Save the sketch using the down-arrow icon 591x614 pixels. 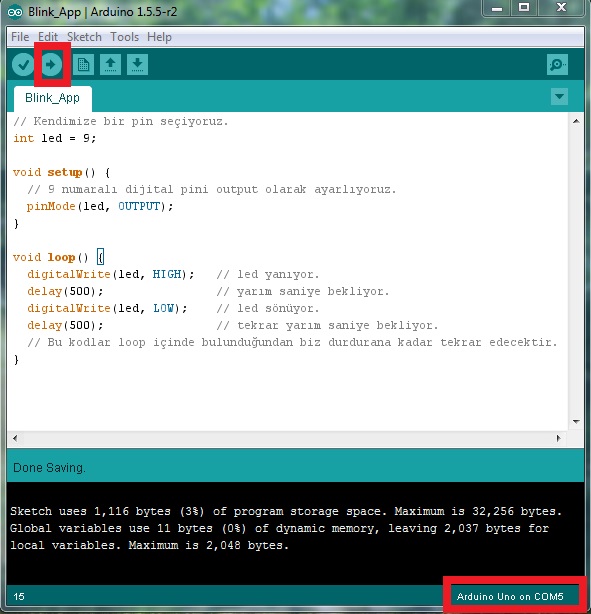click(x=137, y=65)
